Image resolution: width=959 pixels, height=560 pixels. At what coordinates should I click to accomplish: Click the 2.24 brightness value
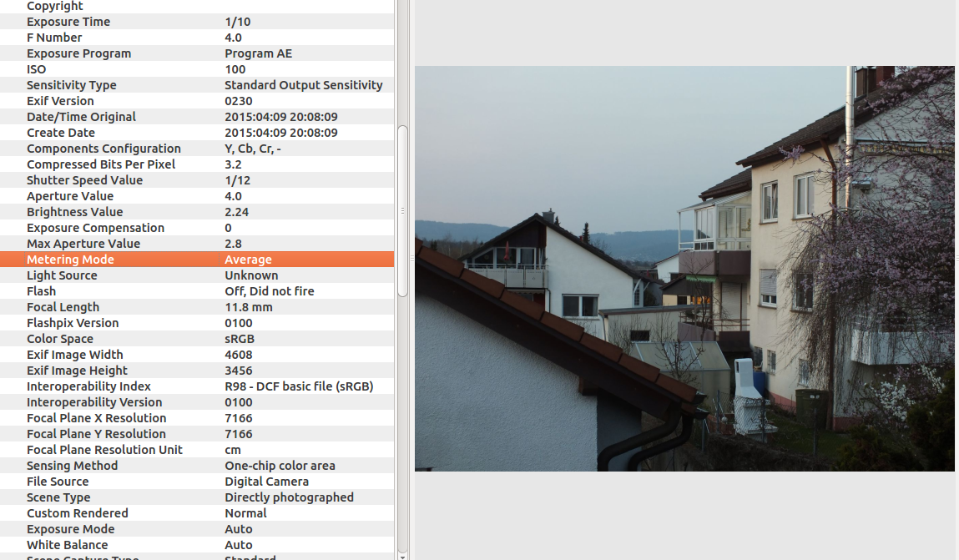point(237,212)
